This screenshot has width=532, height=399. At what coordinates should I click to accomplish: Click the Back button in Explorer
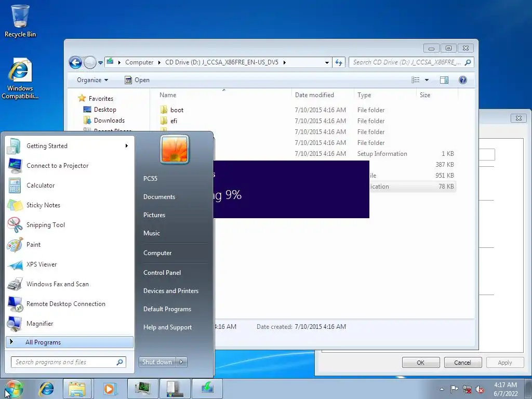coord(75,62)
